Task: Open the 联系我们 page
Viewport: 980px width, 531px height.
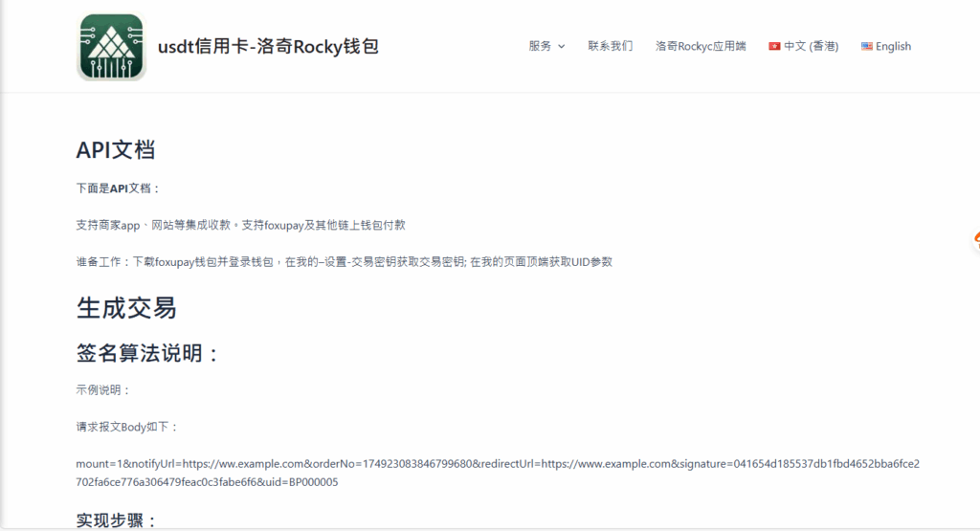Action: pos(610,46)
